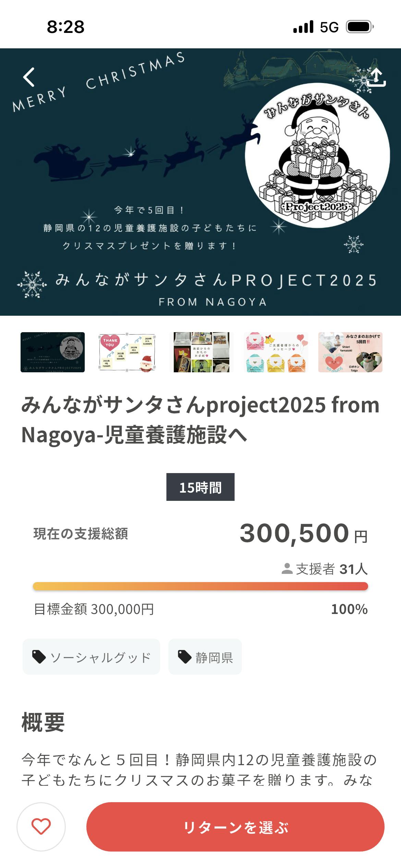Screen dimensions: 401x868
Task: Tap the project title text
Action: 200,420
